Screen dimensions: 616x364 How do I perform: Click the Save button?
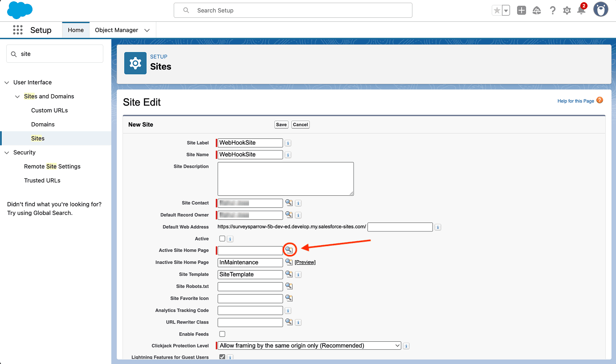coord(281,125)
